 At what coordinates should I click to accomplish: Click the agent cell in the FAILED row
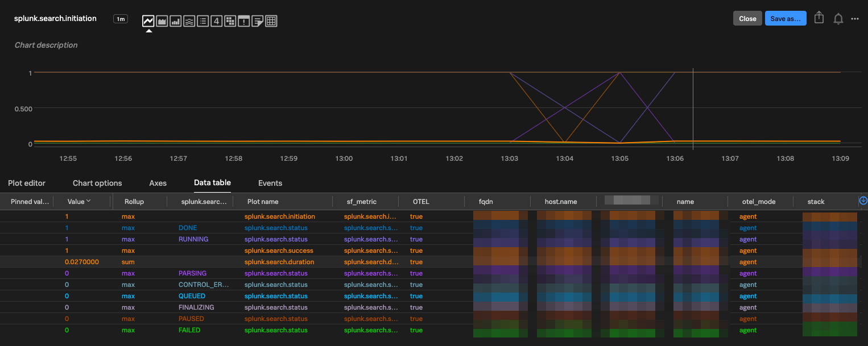tap(748, 330)
